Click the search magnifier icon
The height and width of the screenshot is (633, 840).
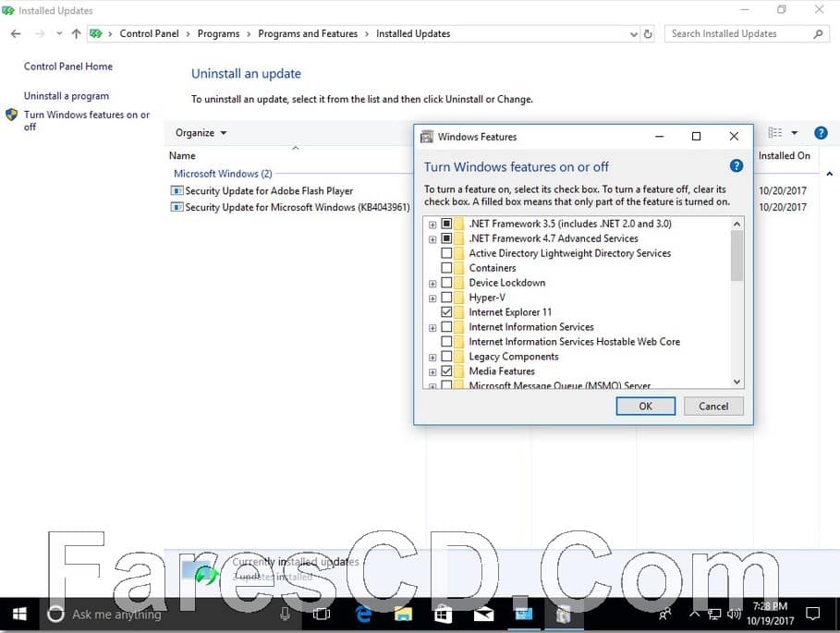(x=818, y=34)
